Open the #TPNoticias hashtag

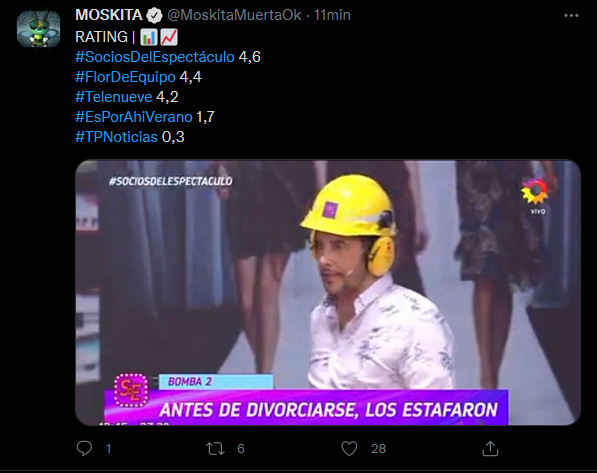(x=116, y=137)
